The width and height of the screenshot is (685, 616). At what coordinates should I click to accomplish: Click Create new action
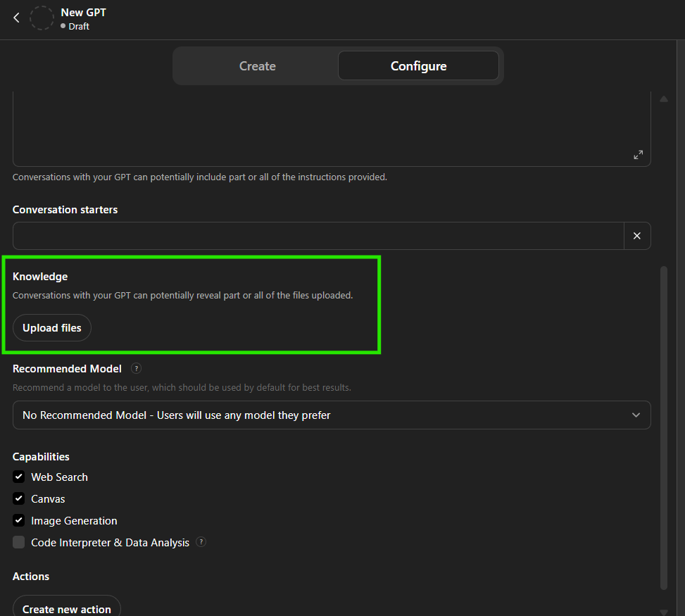[x=66, y=608]
